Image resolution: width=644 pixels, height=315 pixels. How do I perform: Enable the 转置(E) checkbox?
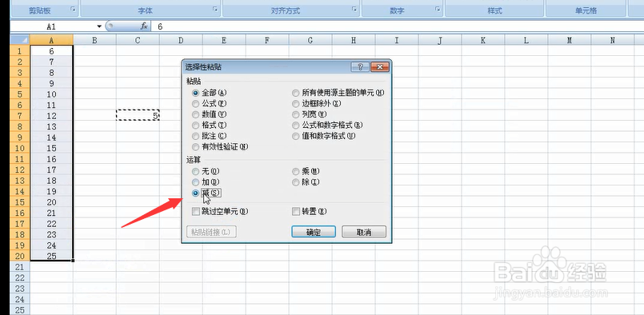tap(310, 212)
